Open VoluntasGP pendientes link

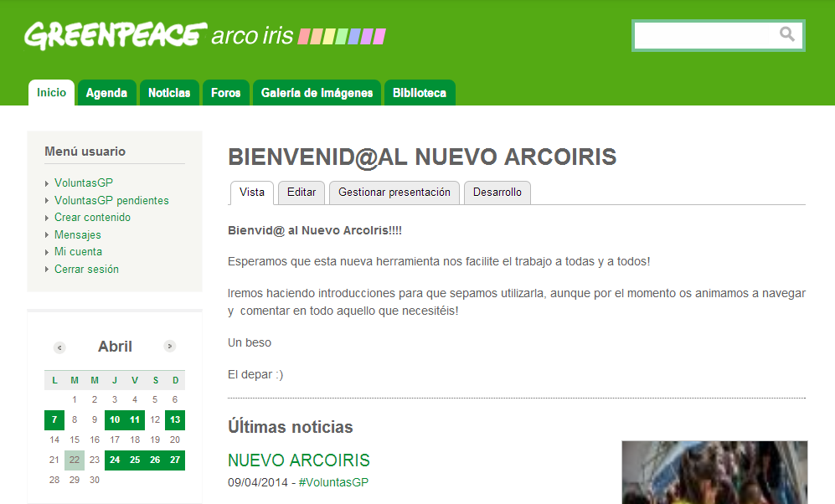click(111, 200)
